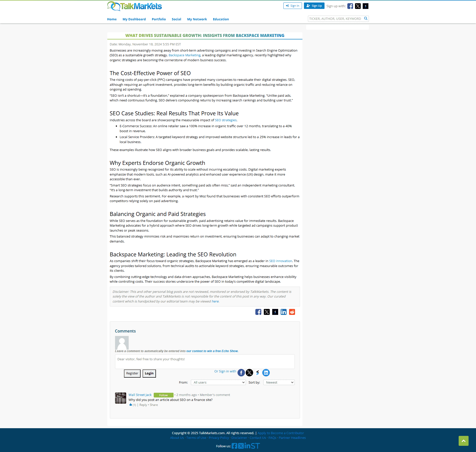Navigate to the Social tab

176,19
